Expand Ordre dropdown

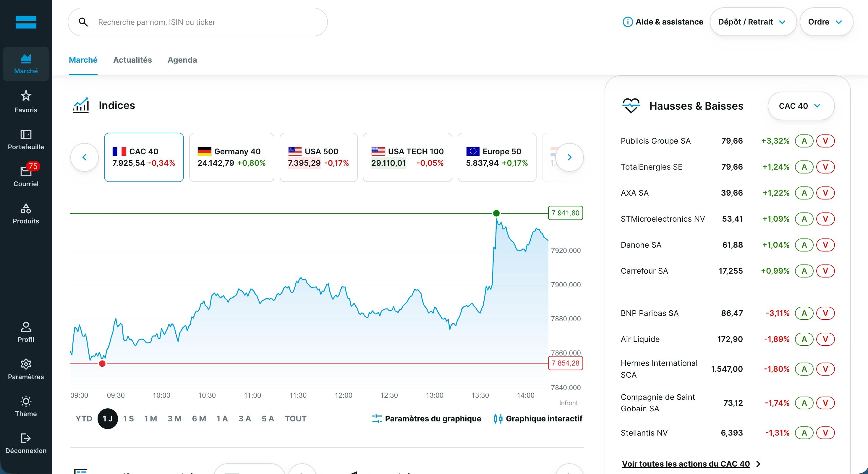click(827, 22)
